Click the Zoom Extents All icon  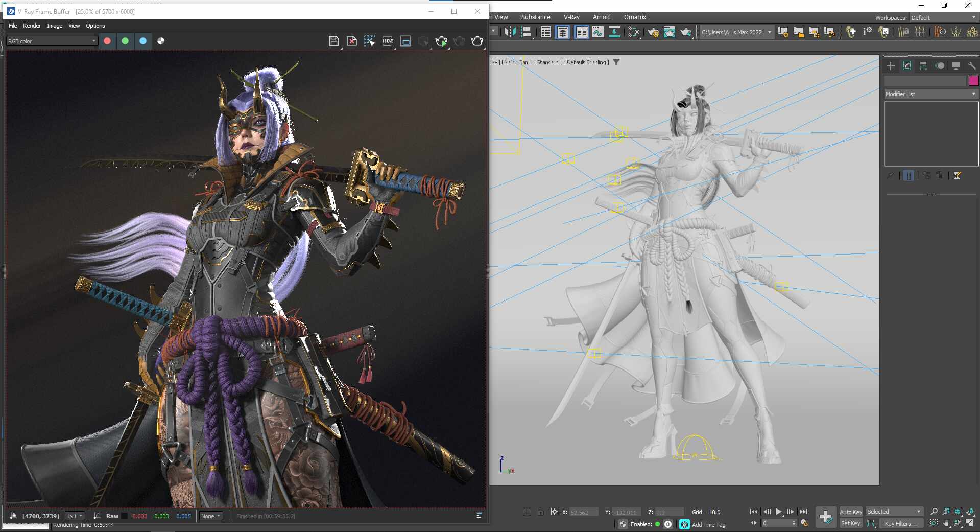point(969,512)
